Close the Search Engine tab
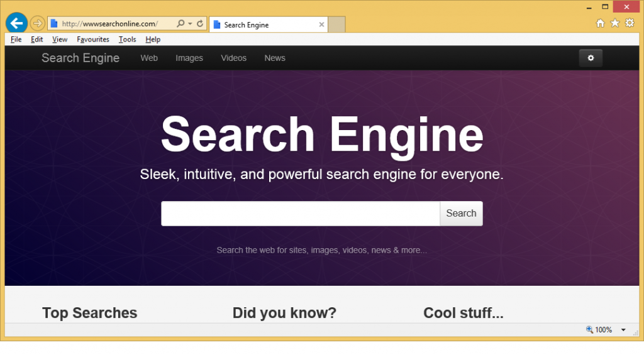 [x=322, y=25]
